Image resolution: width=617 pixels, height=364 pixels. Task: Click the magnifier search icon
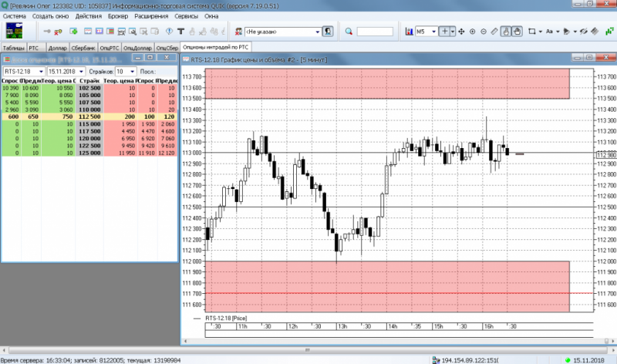tap(349, 32)
